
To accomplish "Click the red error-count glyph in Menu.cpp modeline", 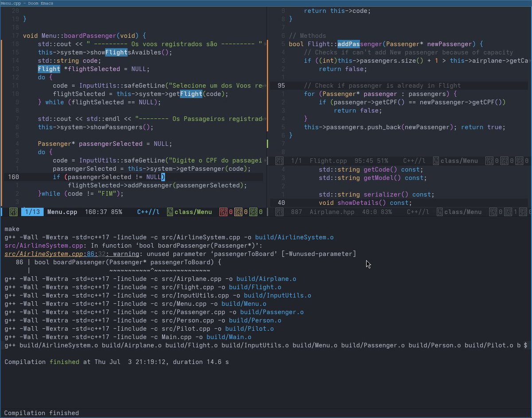I will click(x=224, y=212).
